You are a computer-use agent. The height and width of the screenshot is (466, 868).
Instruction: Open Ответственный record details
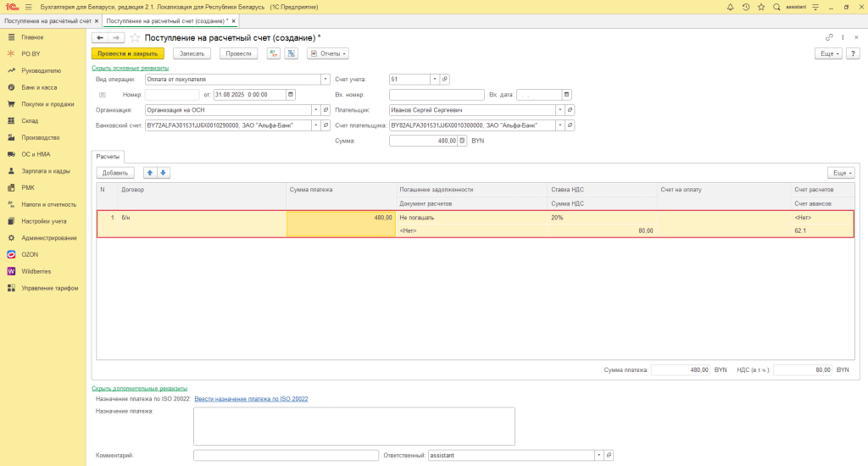pos(609,455)
